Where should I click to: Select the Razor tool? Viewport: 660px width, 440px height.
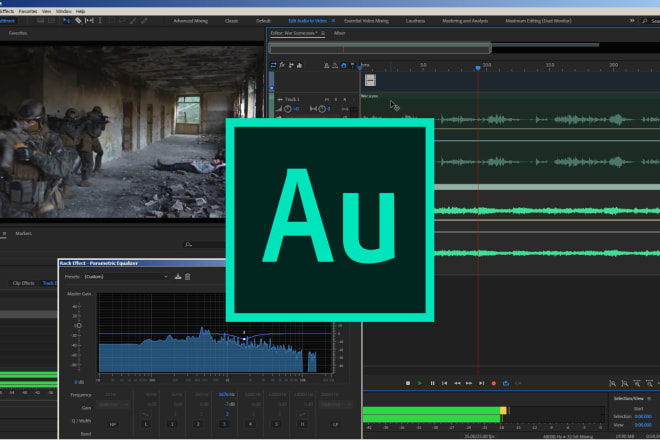tap(78, 21)
